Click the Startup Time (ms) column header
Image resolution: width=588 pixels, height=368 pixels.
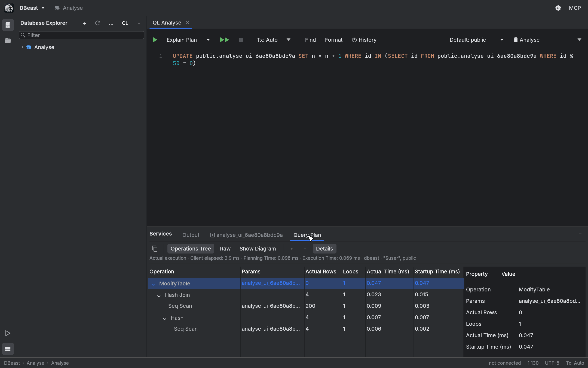pyautogui.click(x=437, y=272)
